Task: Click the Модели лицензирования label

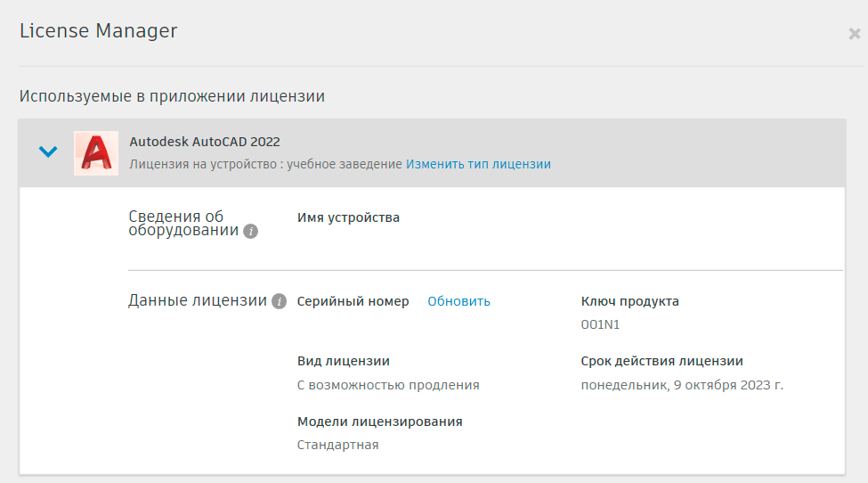Action: [x=380, y=422]
